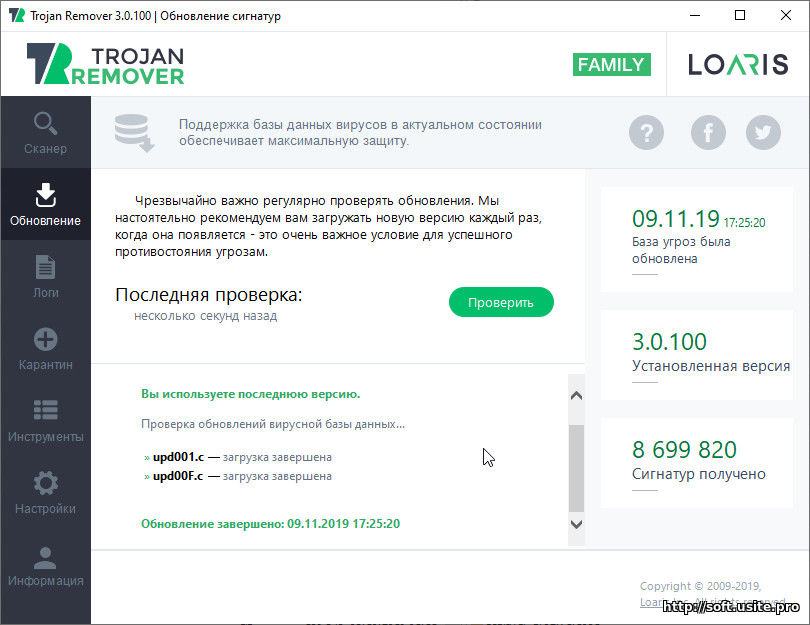The image size is (810, 625).
Task: Open the Сканер section
Action: [x=45, y=133]
